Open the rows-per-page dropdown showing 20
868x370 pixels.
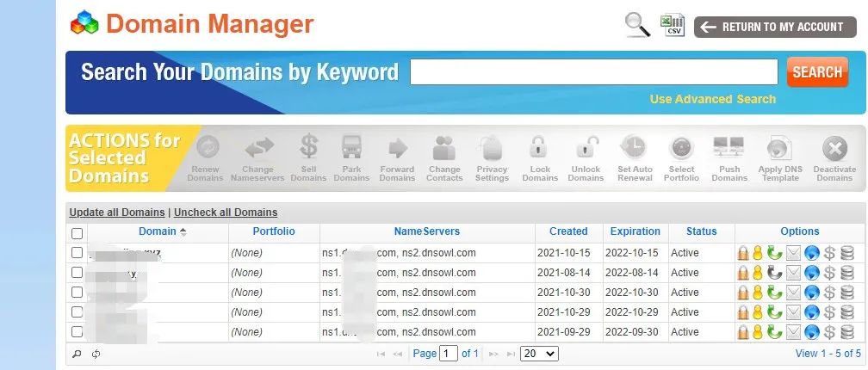click(540, 354)
